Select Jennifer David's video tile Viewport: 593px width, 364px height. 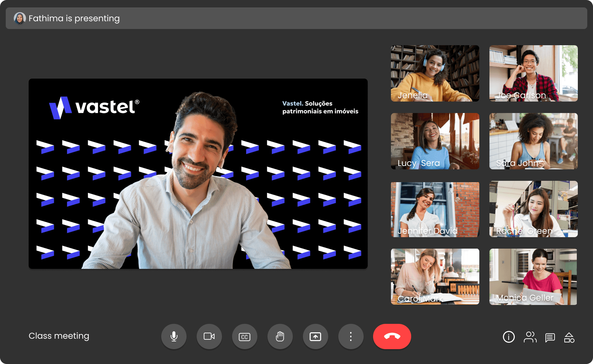point(435,209)
